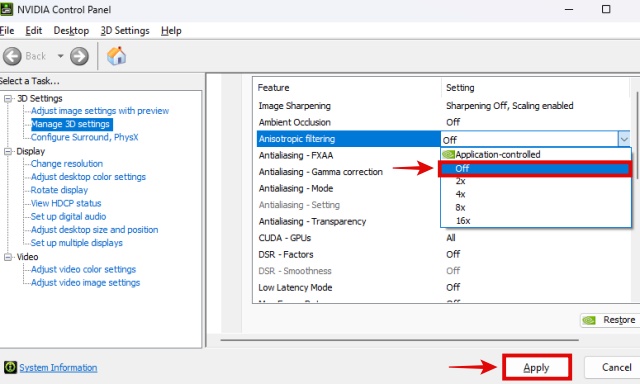Image resolution: width=640 pixels, height=384 pixels.
Task: Open the Edit menu
Action: tap(33, 31)
